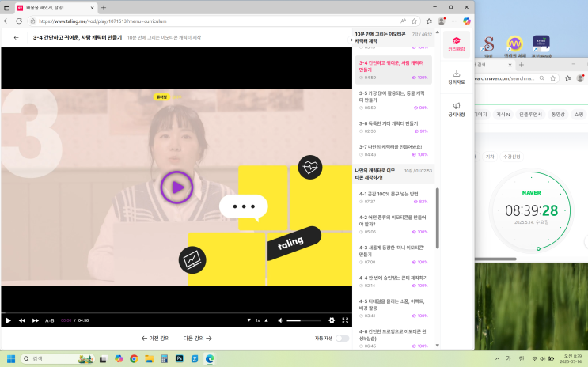This screenshot has width=588, height=367.
Task: Adjust the player volume slider
Action: 304,320
